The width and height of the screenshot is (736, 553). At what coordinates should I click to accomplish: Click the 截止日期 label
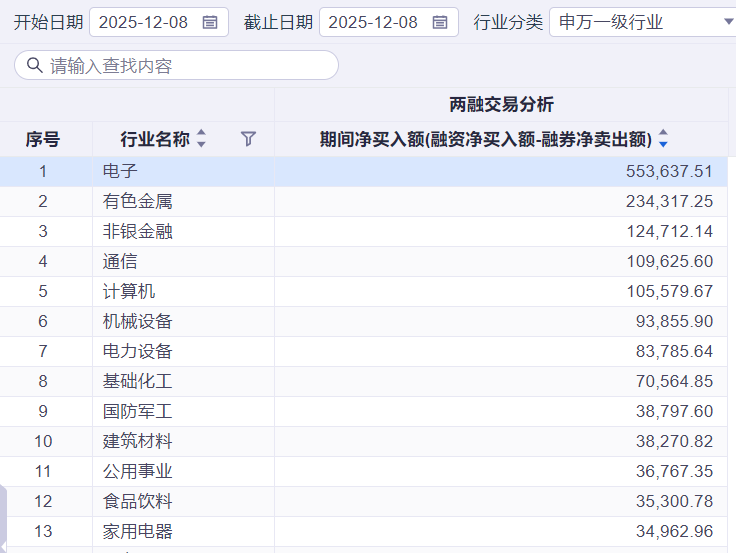pyautogui.click(x=278, y=22)
